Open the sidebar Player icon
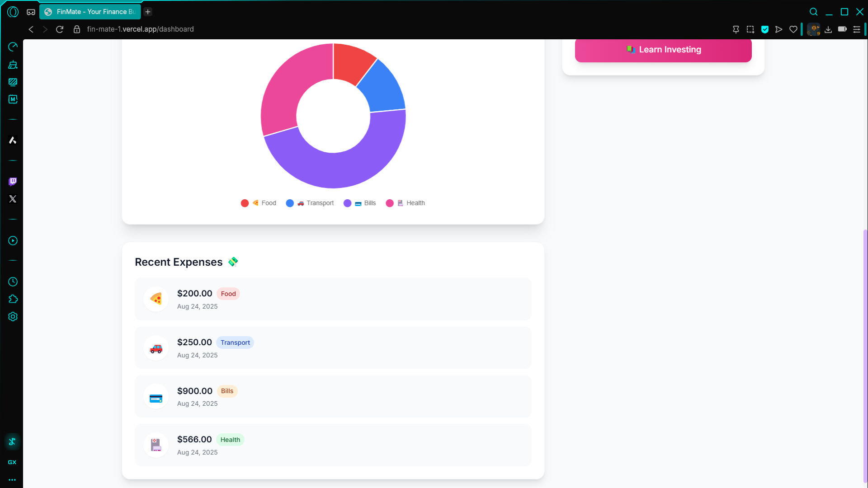Viewport: 868px width, 488px height. click(13, 241)
